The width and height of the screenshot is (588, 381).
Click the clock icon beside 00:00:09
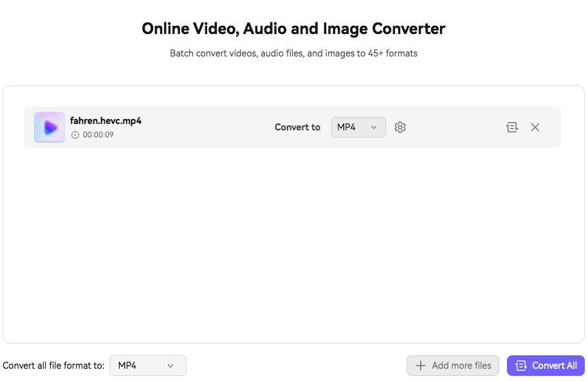tap(75, 135)
